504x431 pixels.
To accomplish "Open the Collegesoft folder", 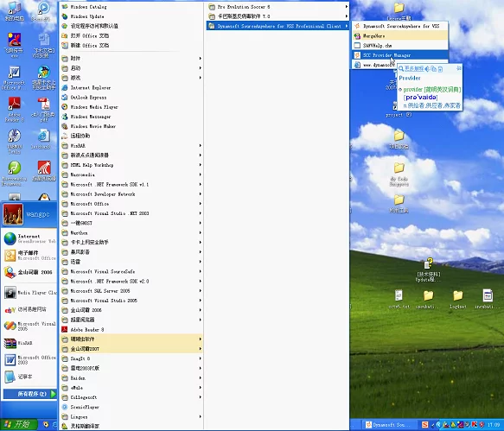I will [x=131, y=397].
